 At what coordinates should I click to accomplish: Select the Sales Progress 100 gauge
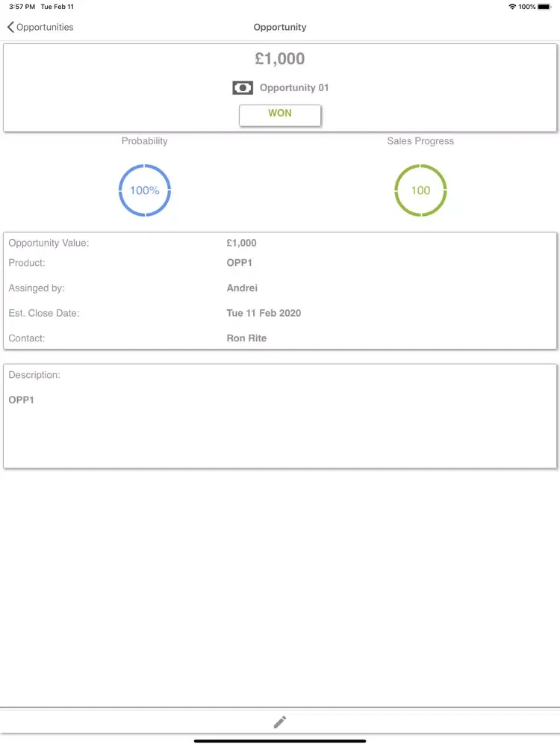(420, 190)
